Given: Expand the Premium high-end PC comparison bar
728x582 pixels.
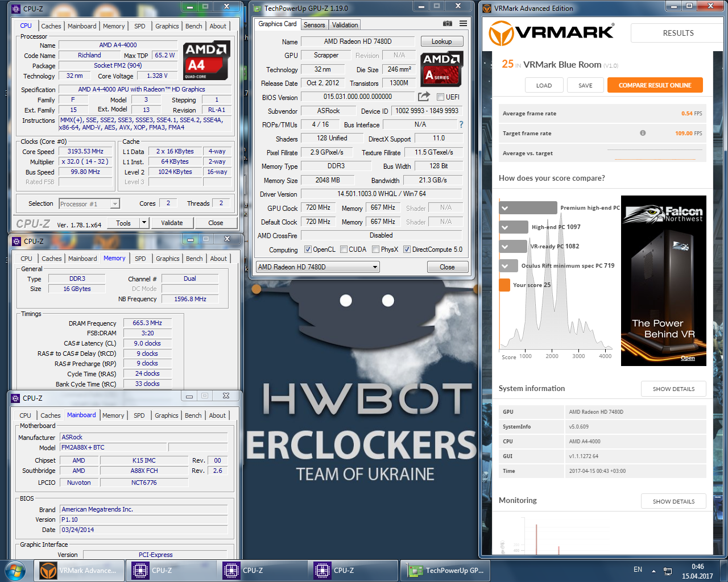Looking at the screenshot, I should [x=528, y=207].
